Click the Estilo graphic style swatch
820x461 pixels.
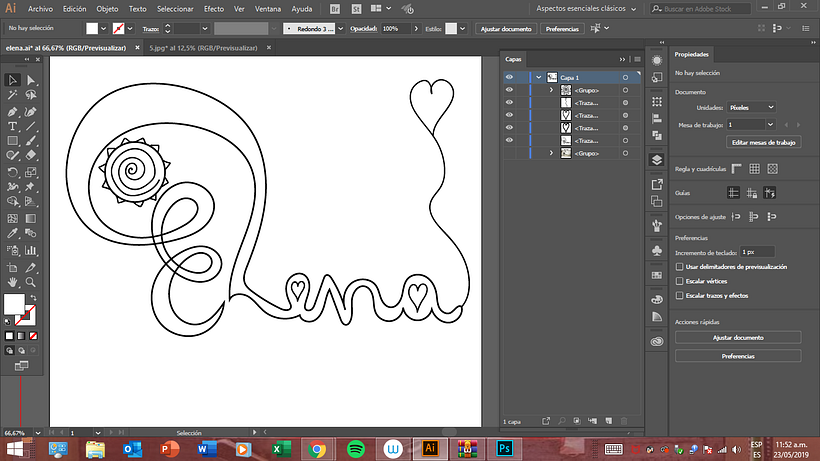[451, 29]
